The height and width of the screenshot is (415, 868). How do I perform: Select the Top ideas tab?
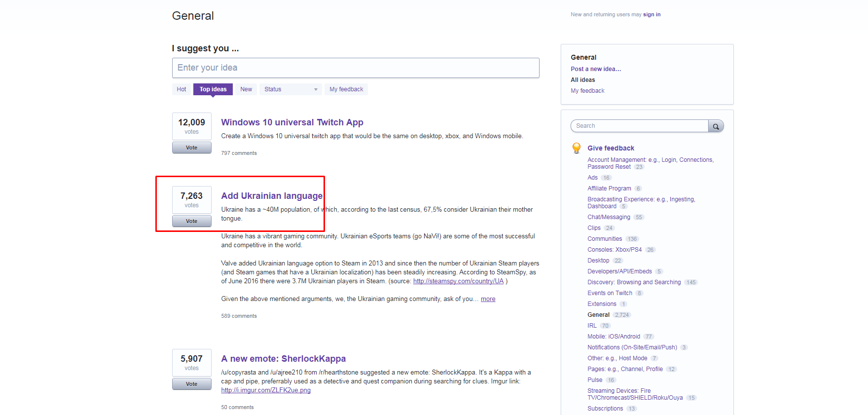[213, 89]
